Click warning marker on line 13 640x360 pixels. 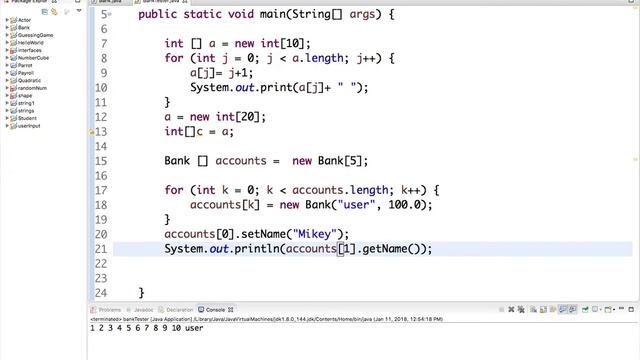[x=91, y=132]
